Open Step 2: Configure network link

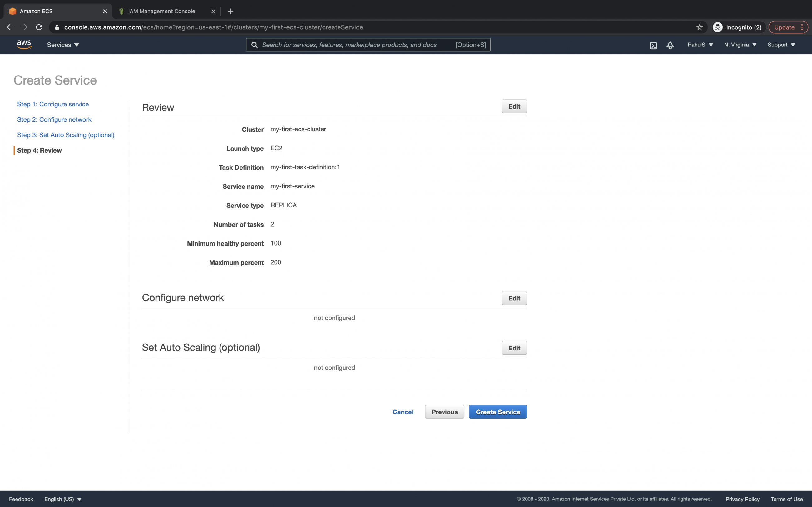pos(54,119)
